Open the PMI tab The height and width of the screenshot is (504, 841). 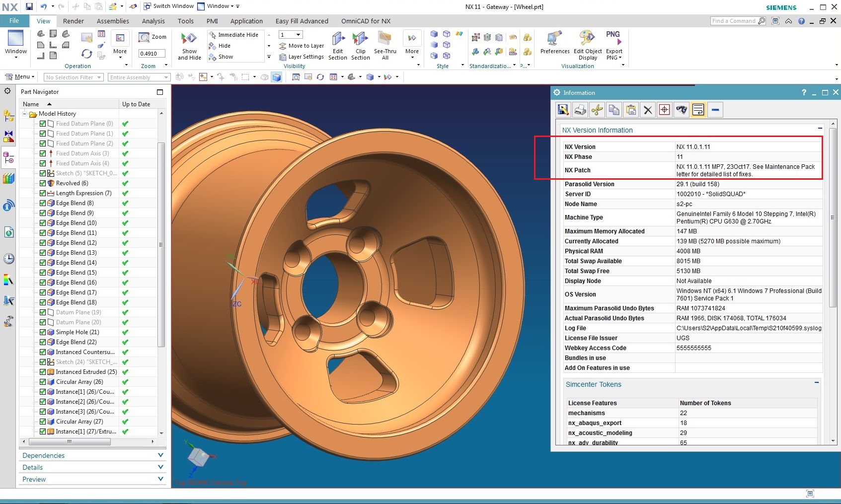pos(212,21)
